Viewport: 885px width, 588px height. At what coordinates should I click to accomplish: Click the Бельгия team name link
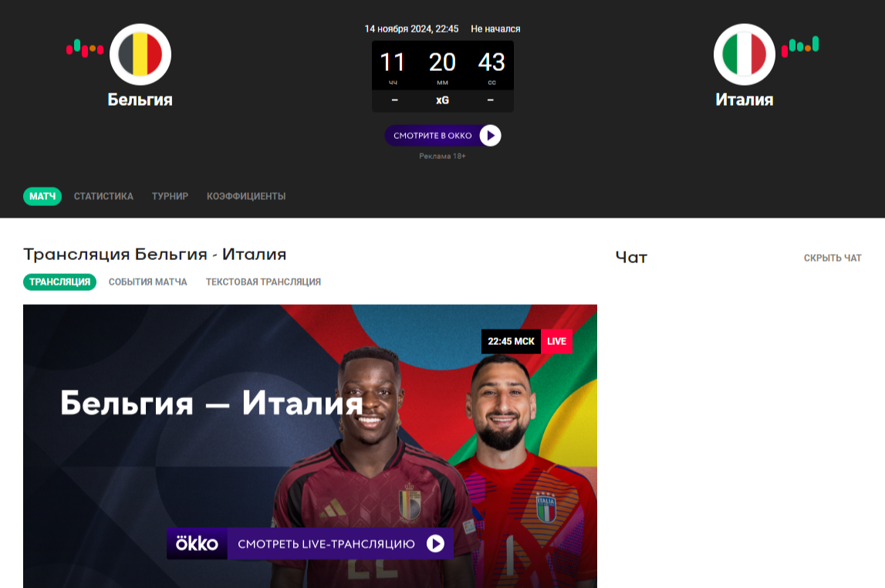[140, 100]
